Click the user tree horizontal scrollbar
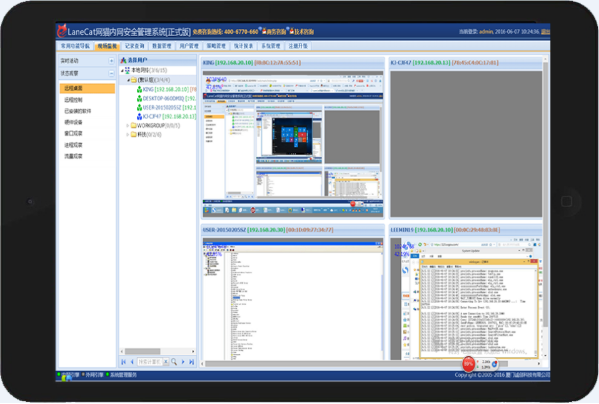Screen dimensions: 599x404 pyautogui.click(x=158, y=351)
